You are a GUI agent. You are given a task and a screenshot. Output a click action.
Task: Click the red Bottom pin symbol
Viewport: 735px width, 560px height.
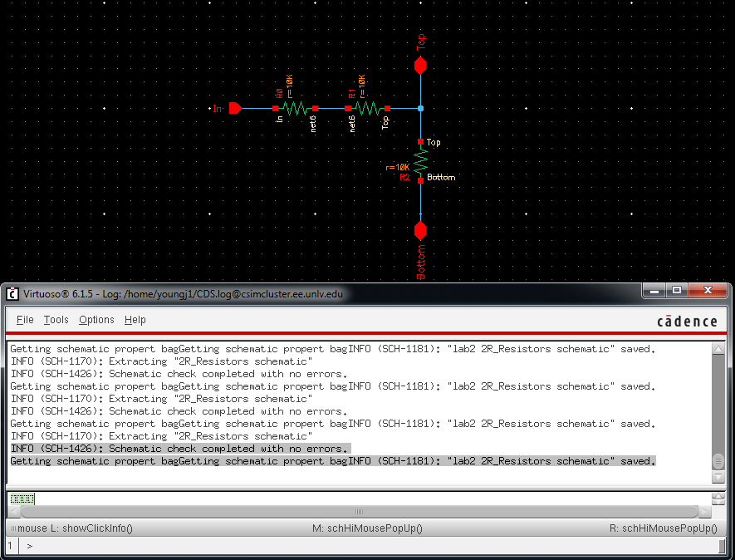point(420,230)
